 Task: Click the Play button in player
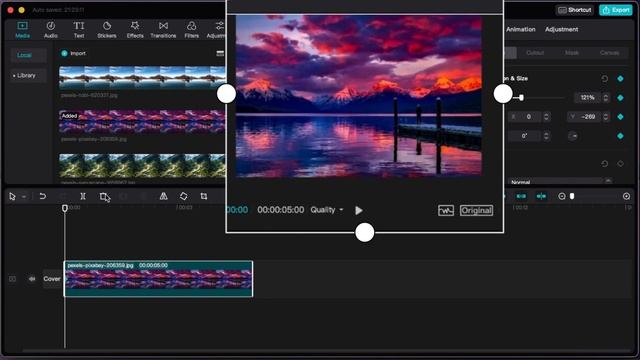pos(359,210)
